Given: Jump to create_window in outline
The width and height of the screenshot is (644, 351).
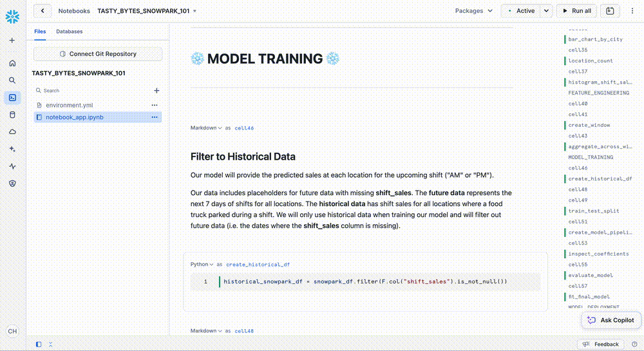Looking at the screenshot, I should coord(589,125).
